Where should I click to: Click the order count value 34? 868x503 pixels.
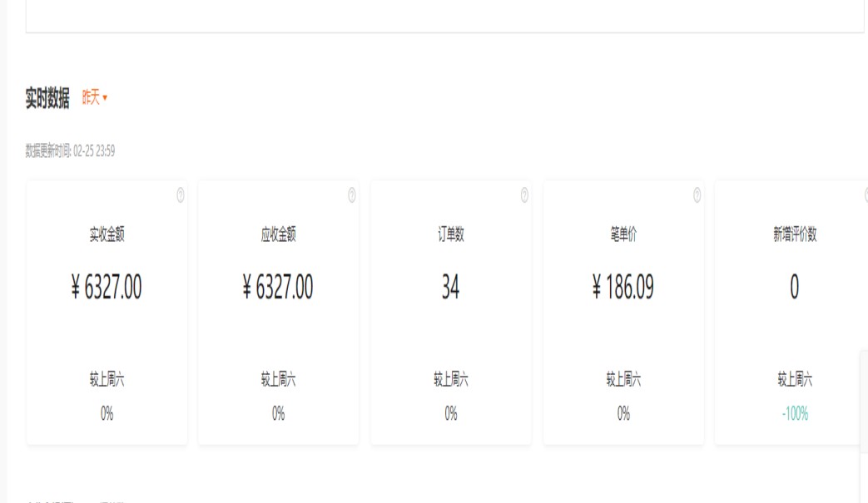[451, 288]
